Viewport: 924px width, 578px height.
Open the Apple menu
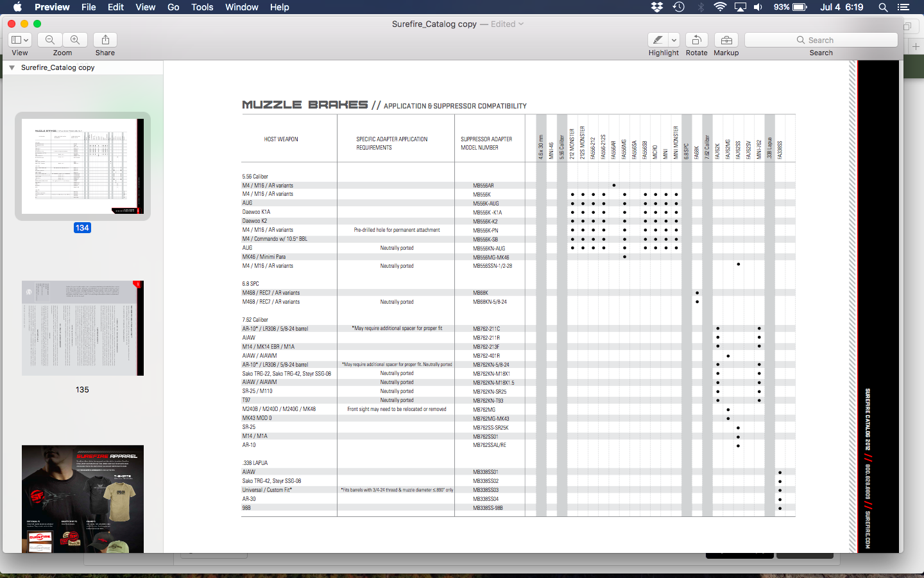[17, 7]
